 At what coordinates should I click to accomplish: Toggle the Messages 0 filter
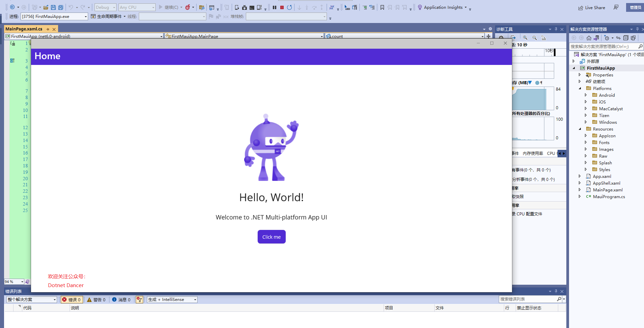click(x=121, y=300)
